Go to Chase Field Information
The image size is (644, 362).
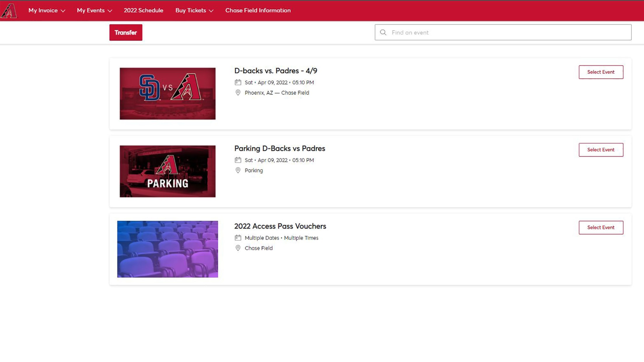pyautogui.click(x=258, y=10)
